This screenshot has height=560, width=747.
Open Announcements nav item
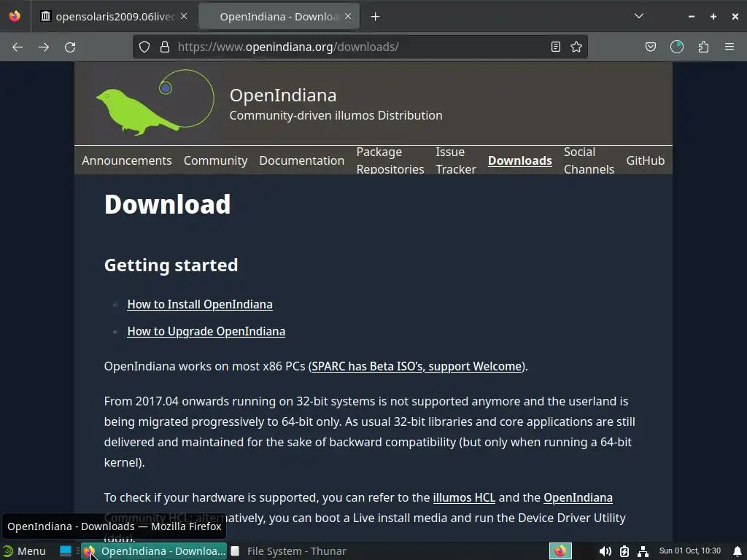[x=127, y=160]
